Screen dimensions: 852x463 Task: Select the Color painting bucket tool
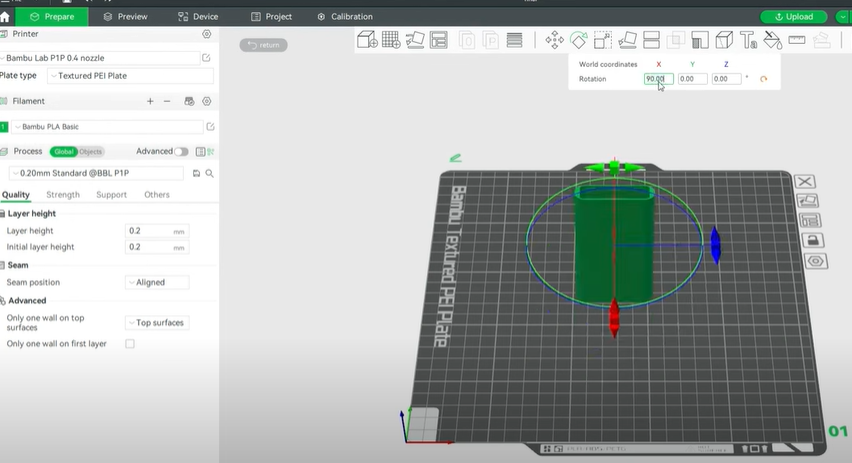coord(772,40)
